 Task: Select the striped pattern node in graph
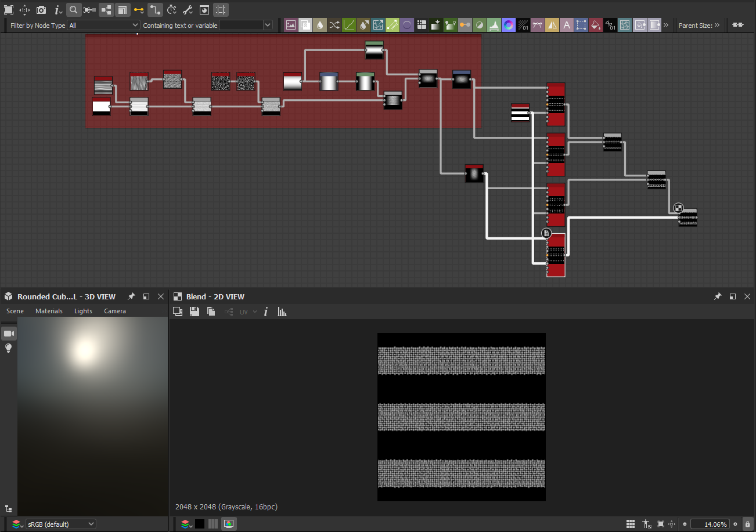tap(520, 112)
